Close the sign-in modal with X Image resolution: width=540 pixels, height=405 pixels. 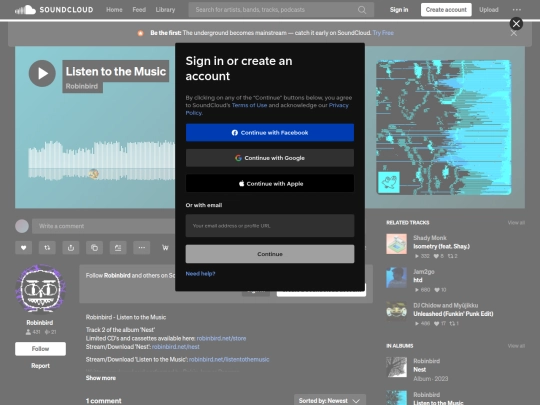[x=516, y=23]
